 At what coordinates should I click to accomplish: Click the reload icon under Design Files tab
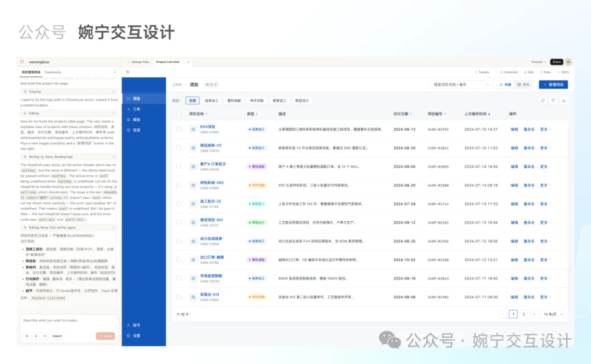point(128,72)
